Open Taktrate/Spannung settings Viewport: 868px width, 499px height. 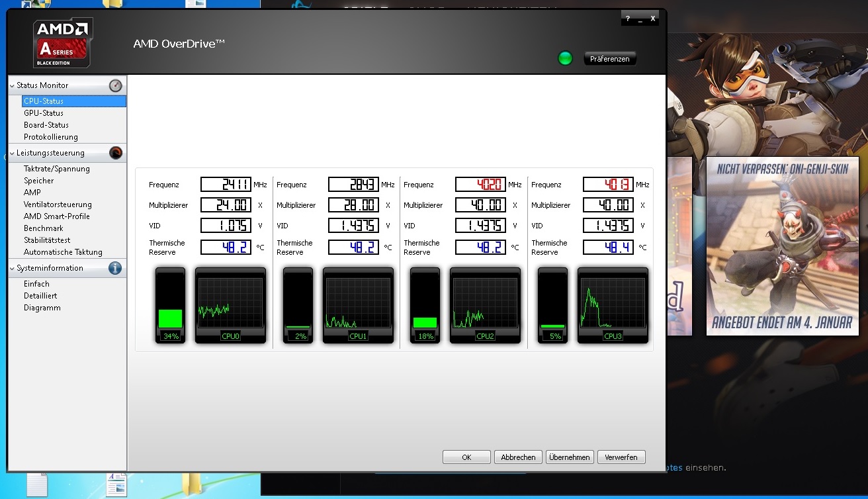click(x=57, y=169)
